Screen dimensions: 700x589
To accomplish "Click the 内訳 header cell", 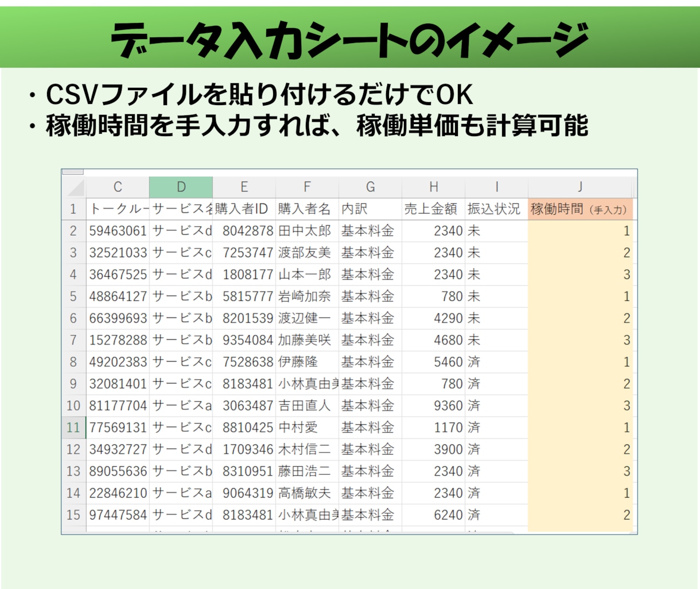I will pyautogui.click(x=370, y=209).
